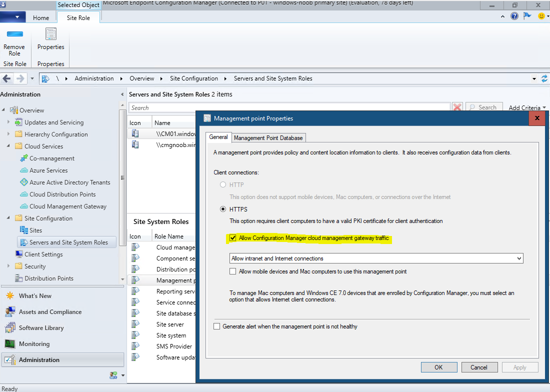The width and height of the screenshot is (550, 392).
Task: Expand the Security node
Action: pos(8,266)
